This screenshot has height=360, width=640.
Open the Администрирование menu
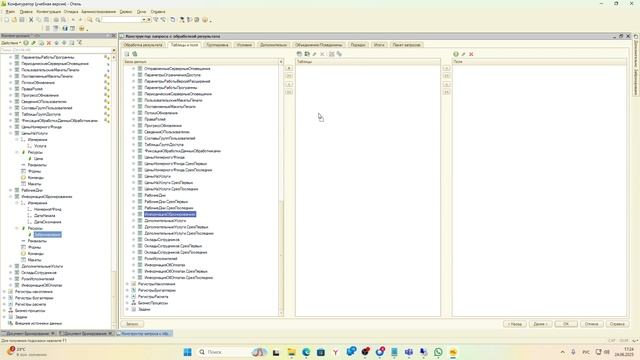(98, 12)
